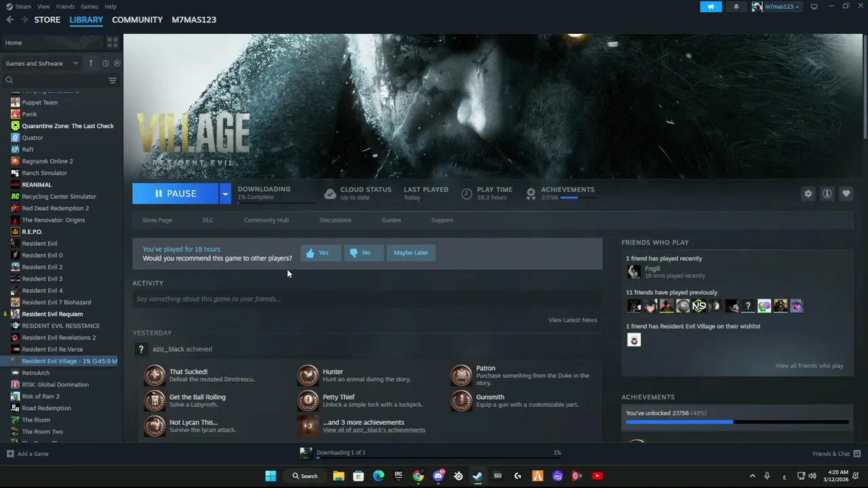The height and width of the screenshot is (488, 868).
Task: Open Friends & Chat
Action: click(x=836, y=454)
